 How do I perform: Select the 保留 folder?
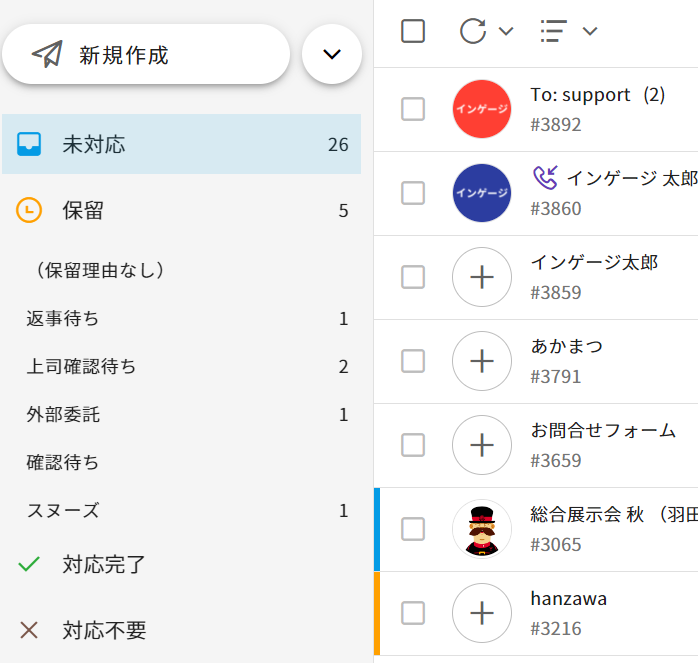pos(180,210)
